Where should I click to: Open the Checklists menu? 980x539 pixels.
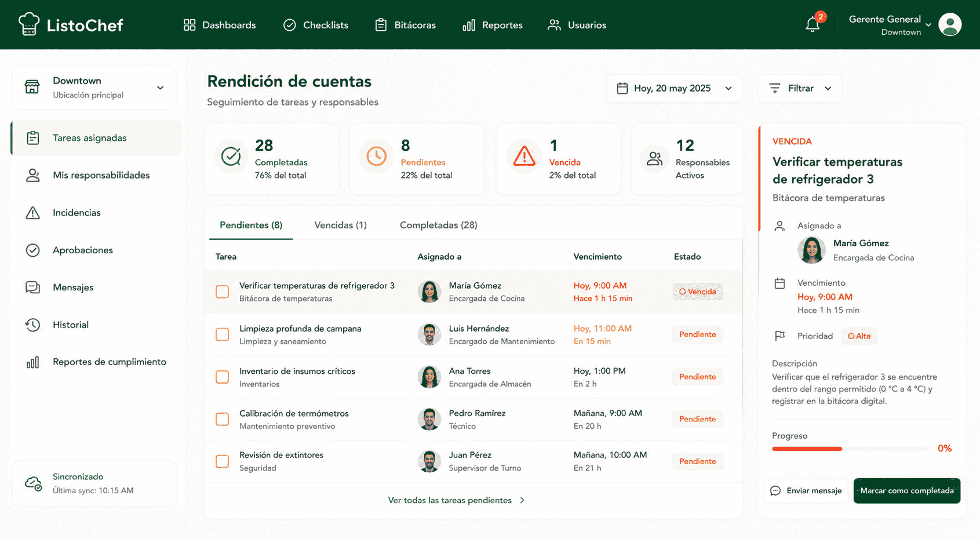(x=316, y=25)
